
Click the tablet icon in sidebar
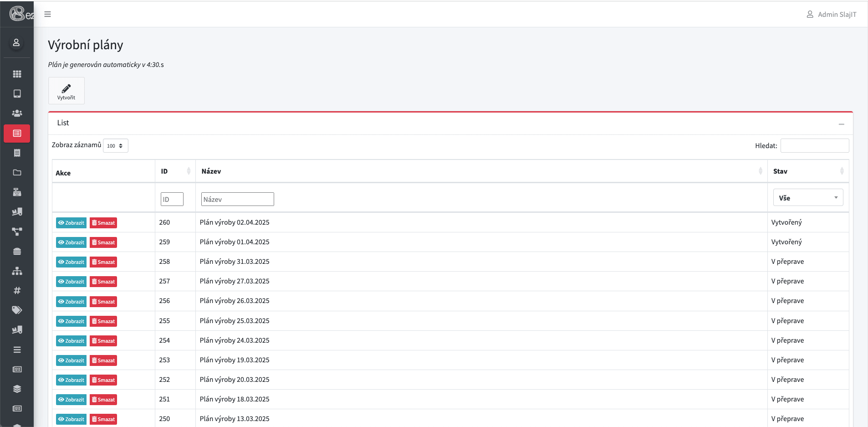17,93
